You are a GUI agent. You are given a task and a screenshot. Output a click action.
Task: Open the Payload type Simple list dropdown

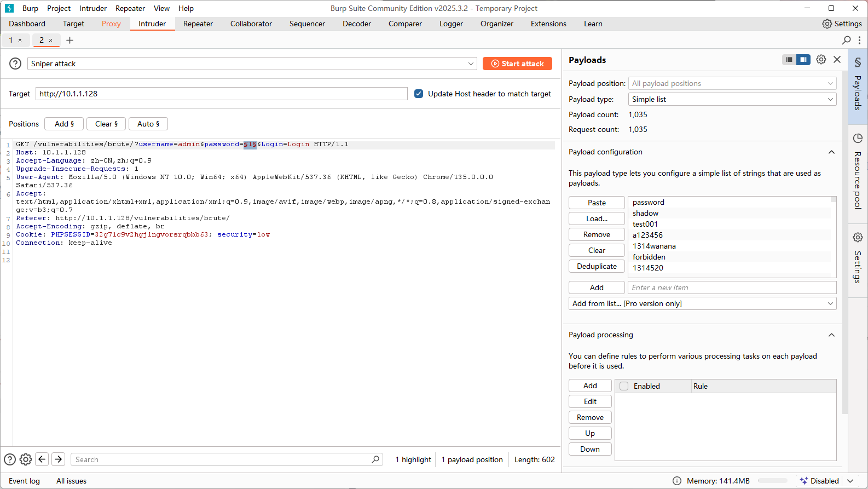732,99
